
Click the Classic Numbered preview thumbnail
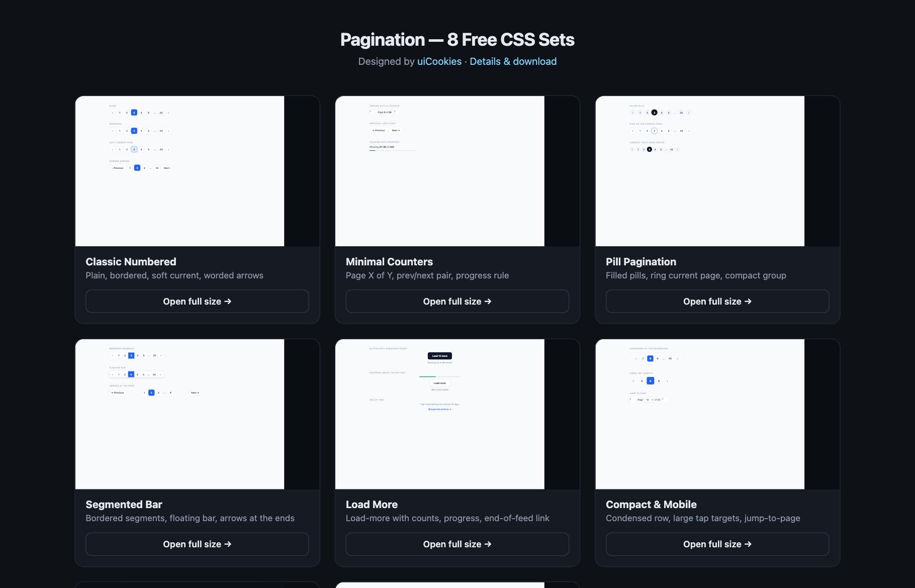pos(197,171)
